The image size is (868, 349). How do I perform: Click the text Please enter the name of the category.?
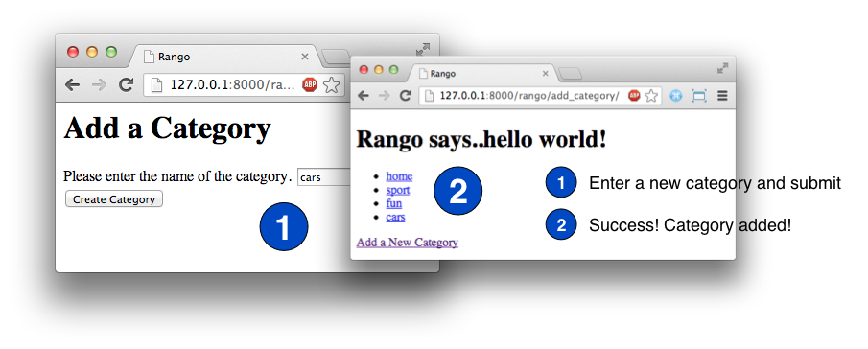(177, 176)
